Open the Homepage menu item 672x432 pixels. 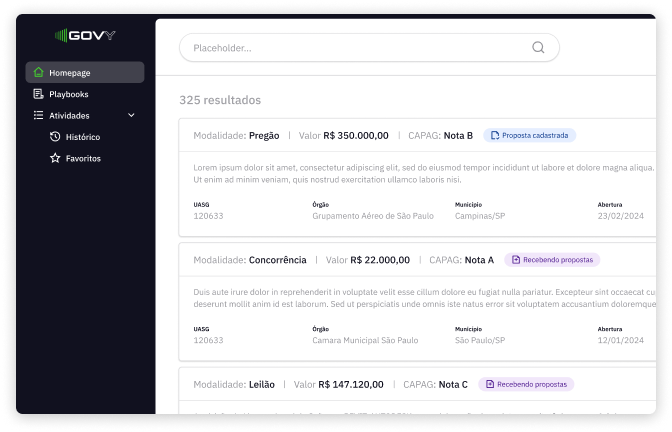(85, 72)
